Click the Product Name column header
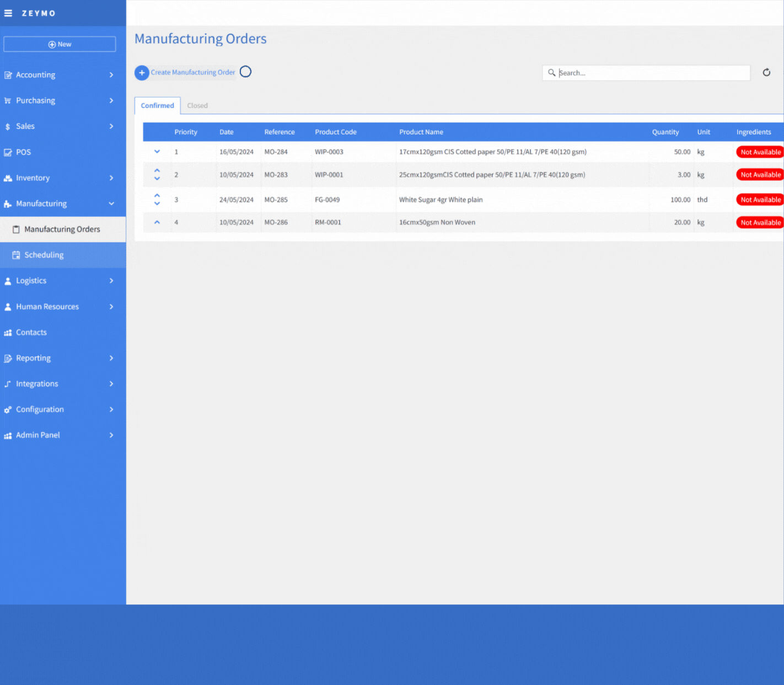 point(421,132)
